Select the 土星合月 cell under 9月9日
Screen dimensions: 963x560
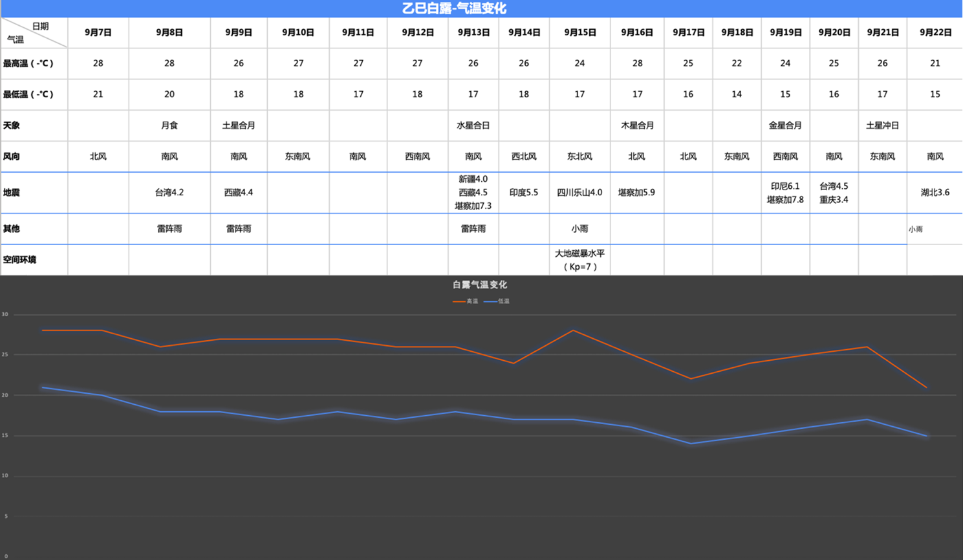tap(239, 125)
